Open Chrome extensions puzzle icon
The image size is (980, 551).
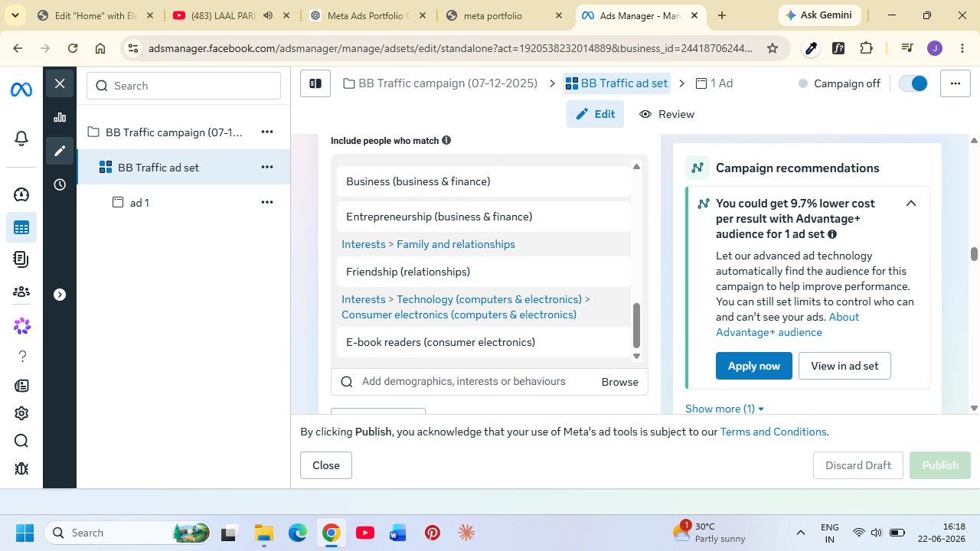click(867, 48)
